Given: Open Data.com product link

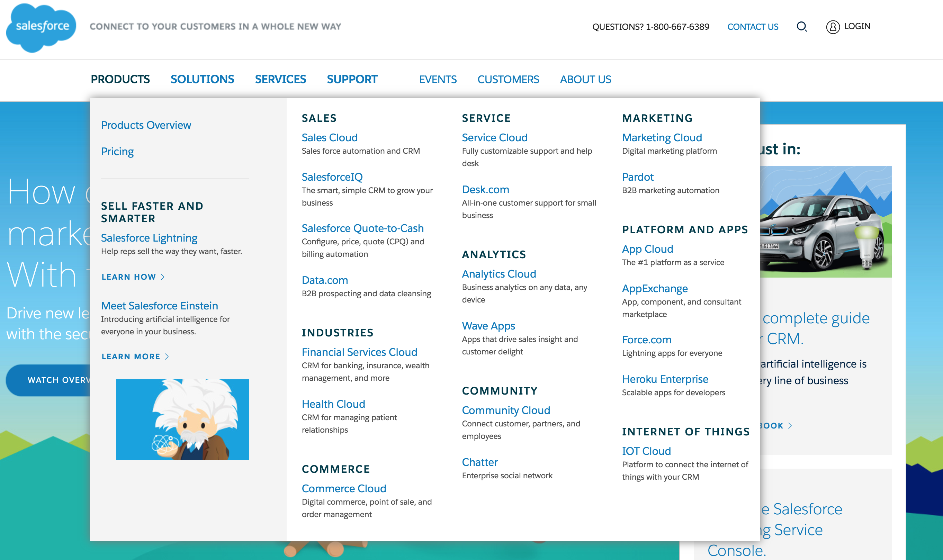Looking at the screenshot, I should coord(324,280).
